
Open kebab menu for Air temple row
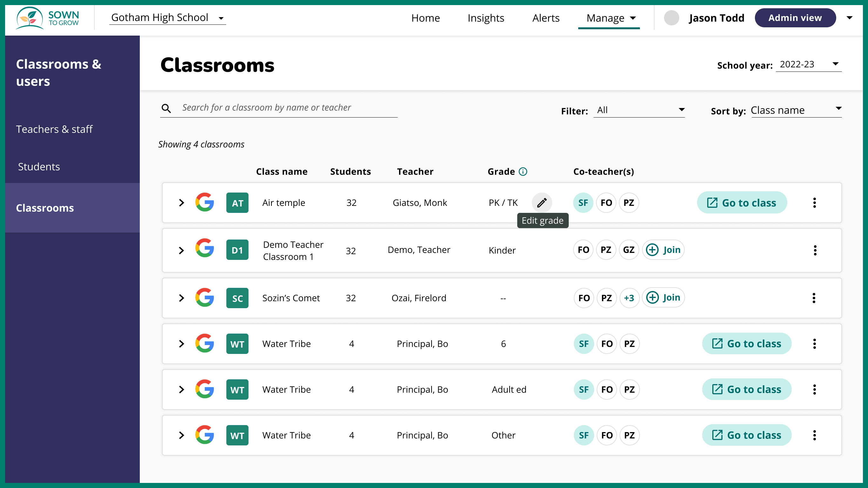[814, 203]
